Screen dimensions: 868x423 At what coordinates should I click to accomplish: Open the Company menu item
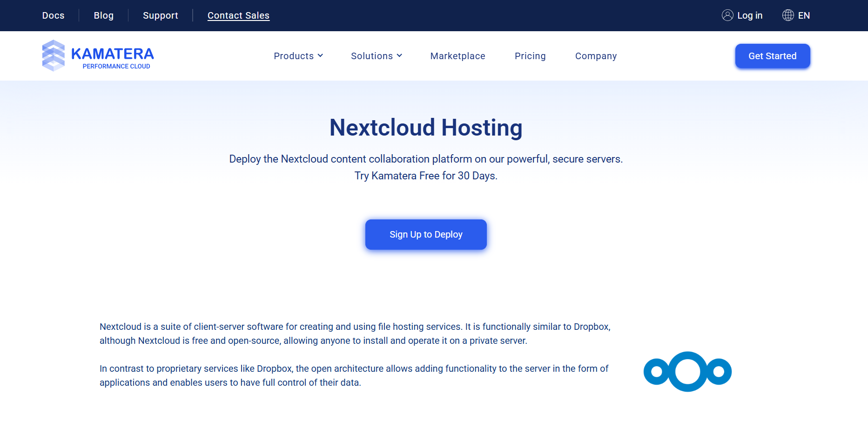coord(596,56)
